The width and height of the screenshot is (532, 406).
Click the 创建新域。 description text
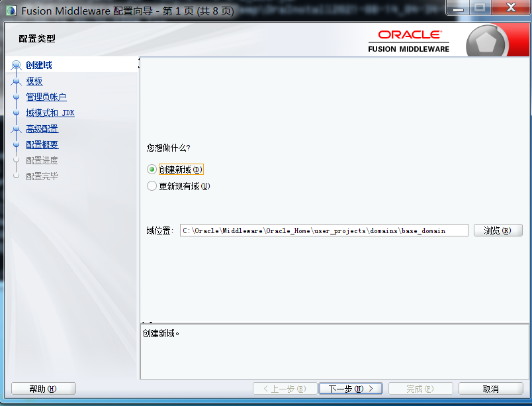(161, 333)
